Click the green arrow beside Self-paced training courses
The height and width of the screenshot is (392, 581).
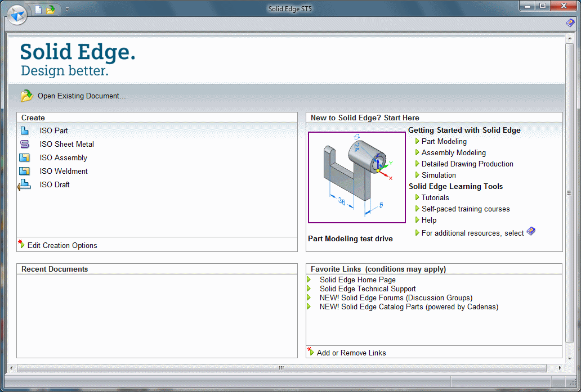point(417,209)
